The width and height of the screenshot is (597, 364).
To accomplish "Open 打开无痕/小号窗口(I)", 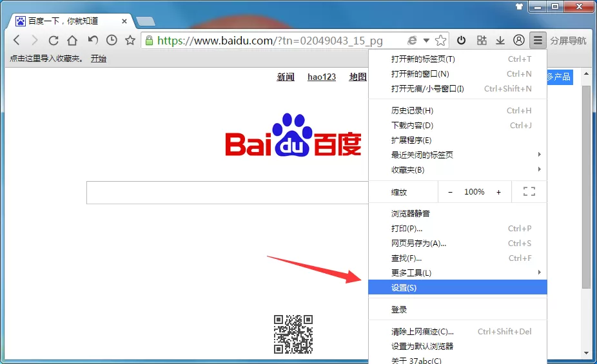I will (x=457, y=89).
